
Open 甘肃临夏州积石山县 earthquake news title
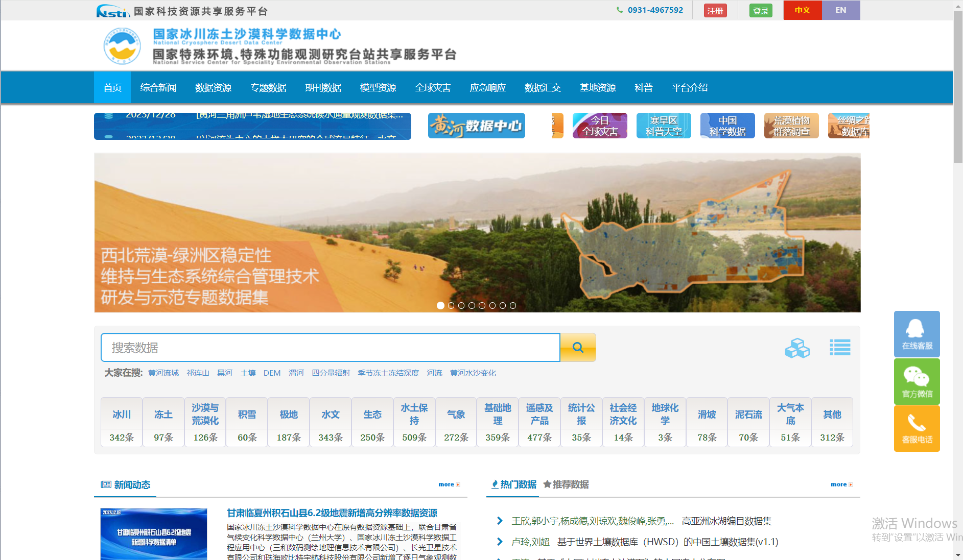pos(332,513)
